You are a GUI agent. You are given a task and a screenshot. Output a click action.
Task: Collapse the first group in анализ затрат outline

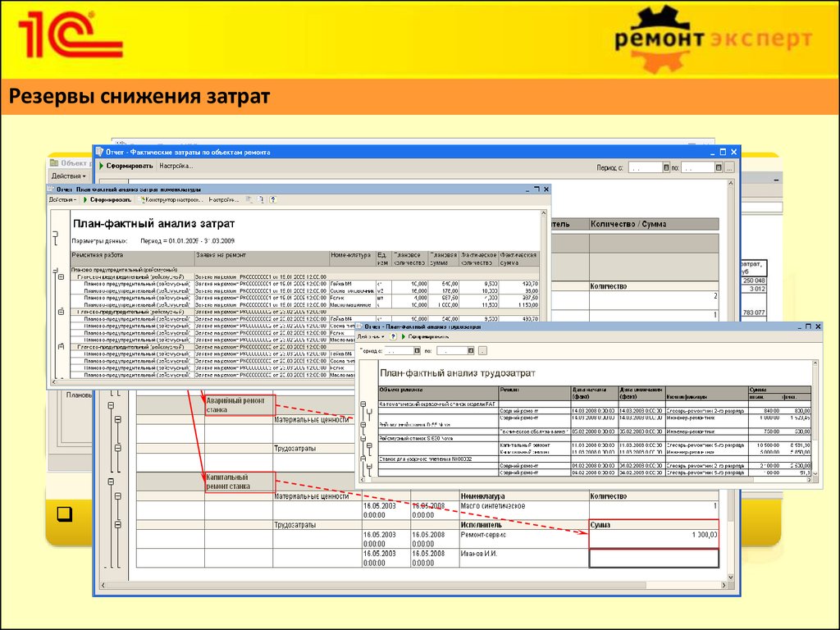(61, 277)
